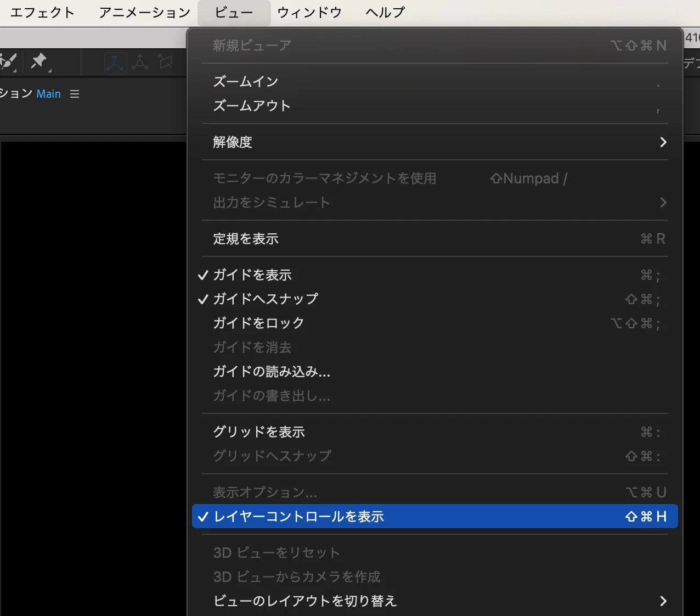
Task: Uncheck レイヤーコントロールを表示
Action: pos(435,517)
